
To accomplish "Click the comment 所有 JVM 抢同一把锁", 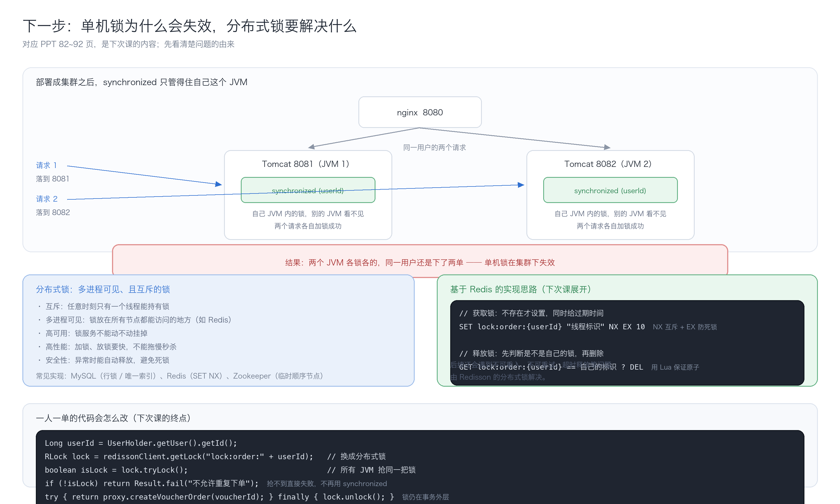I will click(371, 470).
